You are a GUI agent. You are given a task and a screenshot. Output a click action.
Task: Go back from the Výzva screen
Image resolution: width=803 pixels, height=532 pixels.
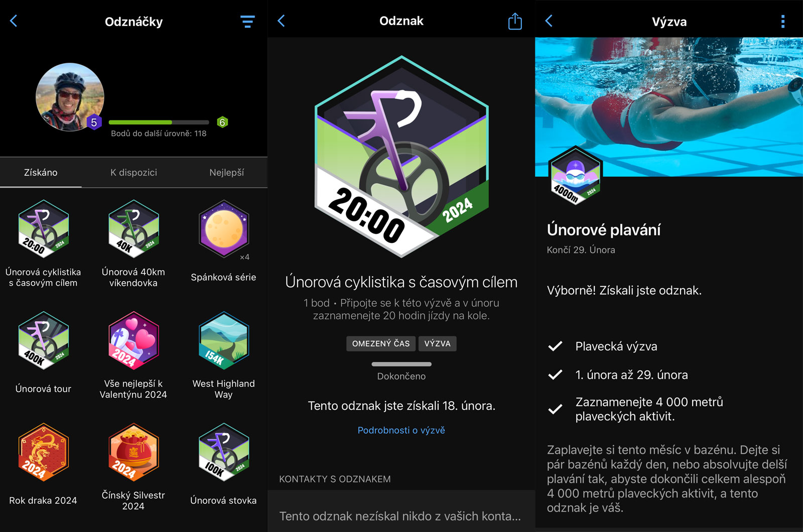549,21
